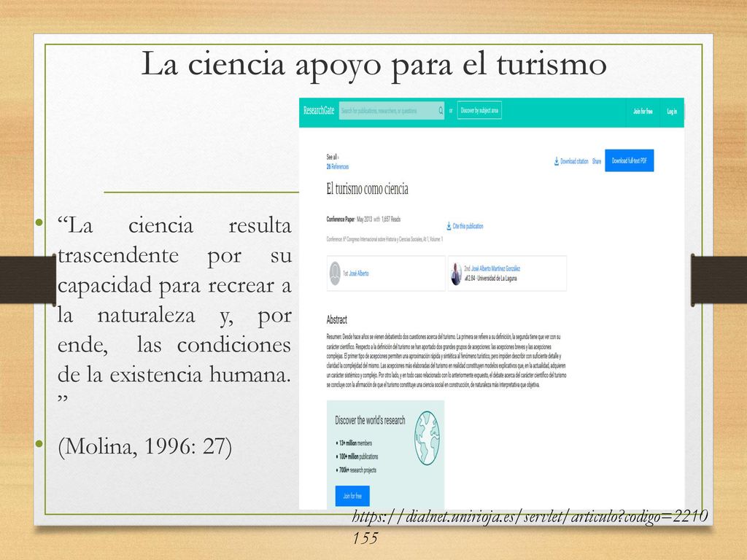Click the Conference Paper May 2013 line
The width and height of the screenshot is (747, 560).
click(x=363, y=219)
